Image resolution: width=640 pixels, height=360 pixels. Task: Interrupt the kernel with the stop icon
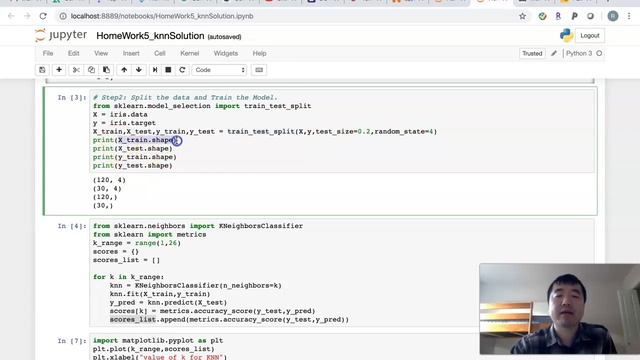[x=168, y=70]
